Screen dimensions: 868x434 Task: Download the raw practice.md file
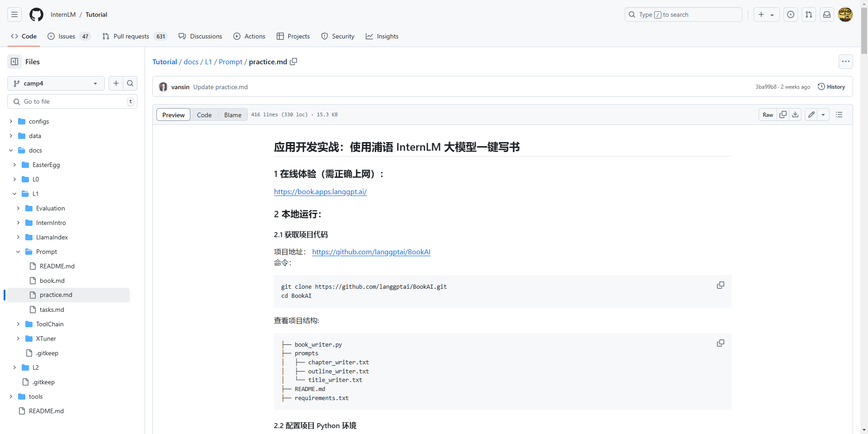pos(795,114)
